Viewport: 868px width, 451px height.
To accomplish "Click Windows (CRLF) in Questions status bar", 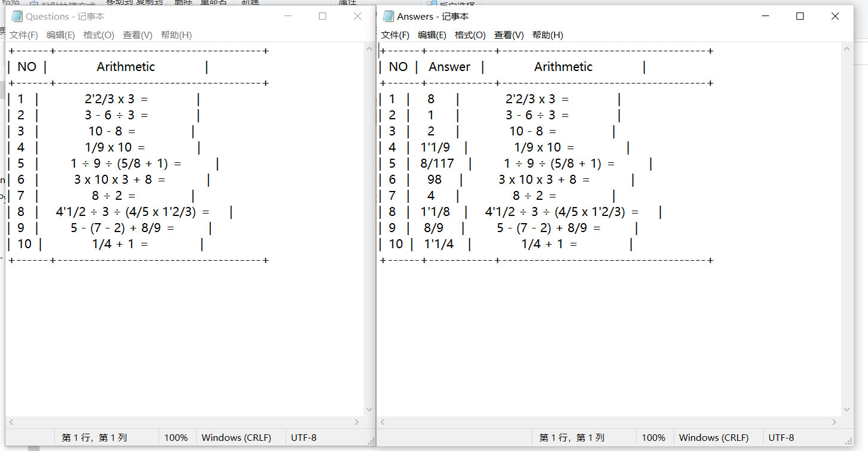I will [236, 438].
